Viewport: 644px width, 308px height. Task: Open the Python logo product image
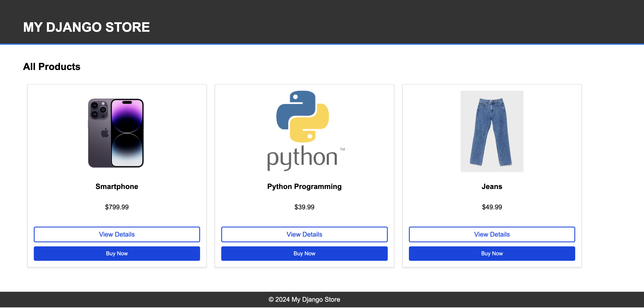pyautogui.click(x=304, y=131)
